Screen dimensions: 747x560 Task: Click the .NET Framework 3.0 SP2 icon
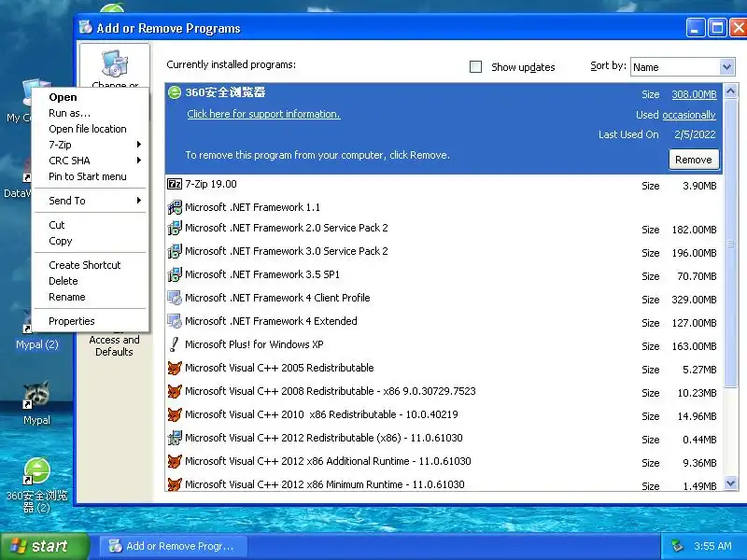click(x=175, y=251)
